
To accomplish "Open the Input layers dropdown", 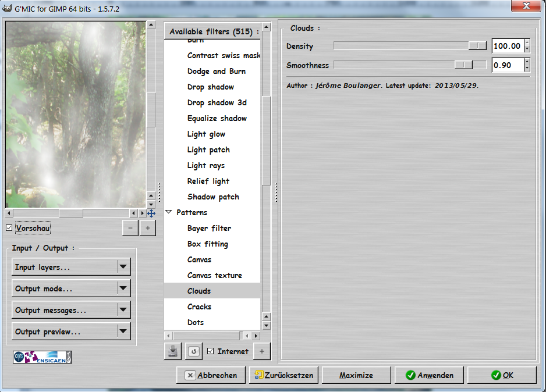I will point(71,267).
